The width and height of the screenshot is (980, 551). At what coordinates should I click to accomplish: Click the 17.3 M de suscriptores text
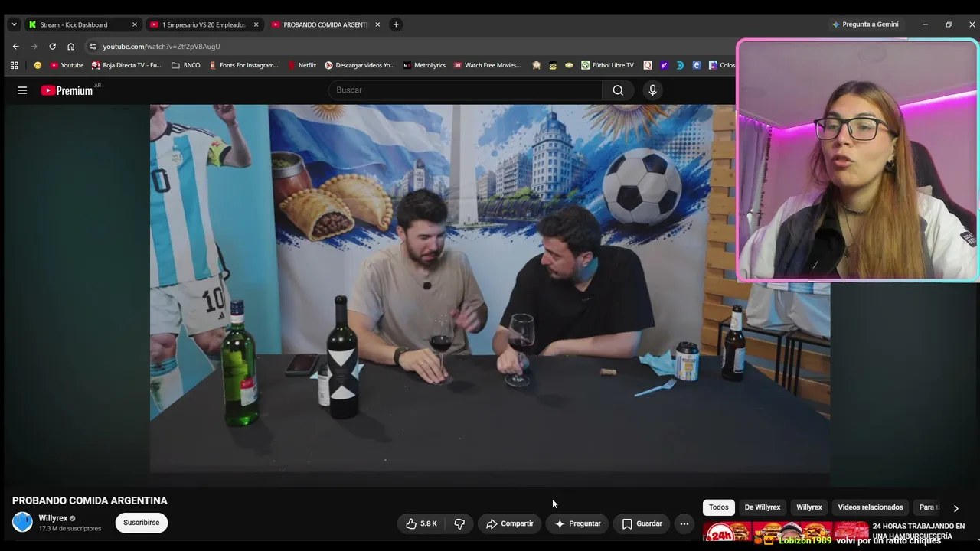click(x=70, y=528)
